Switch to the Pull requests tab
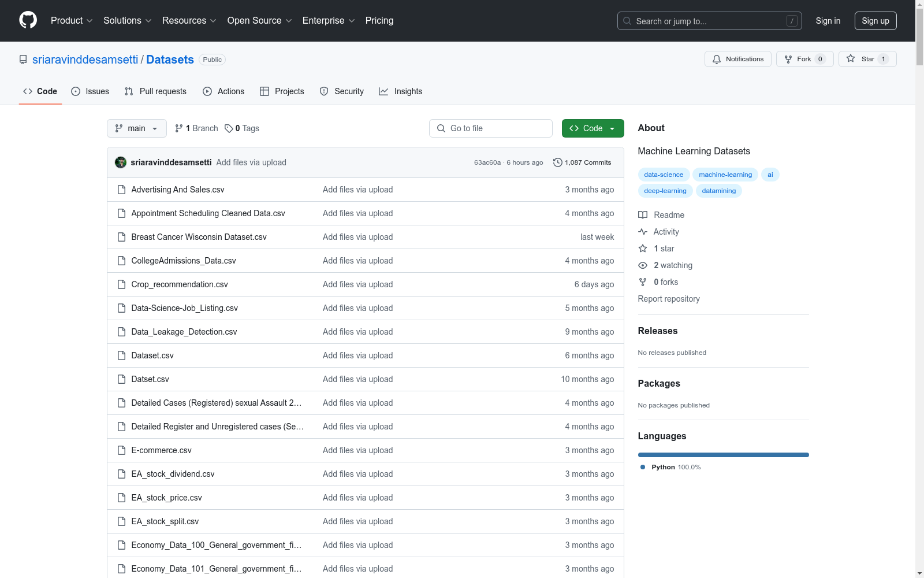 tap(155, 91)
